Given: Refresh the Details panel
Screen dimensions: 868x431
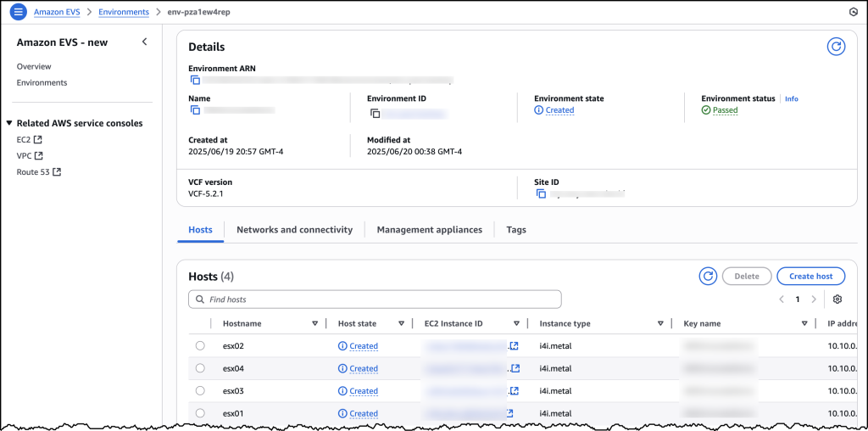Looking at the screenshot, I should click(836, 47).
